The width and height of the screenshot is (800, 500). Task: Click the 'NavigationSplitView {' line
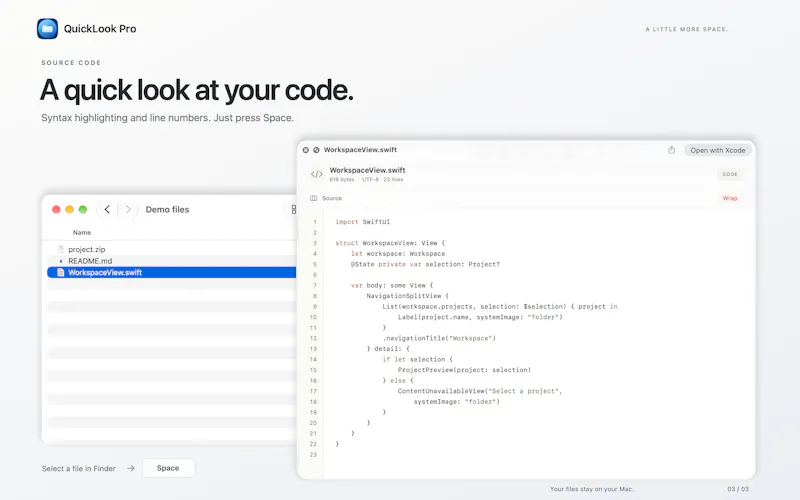[408, 296]
